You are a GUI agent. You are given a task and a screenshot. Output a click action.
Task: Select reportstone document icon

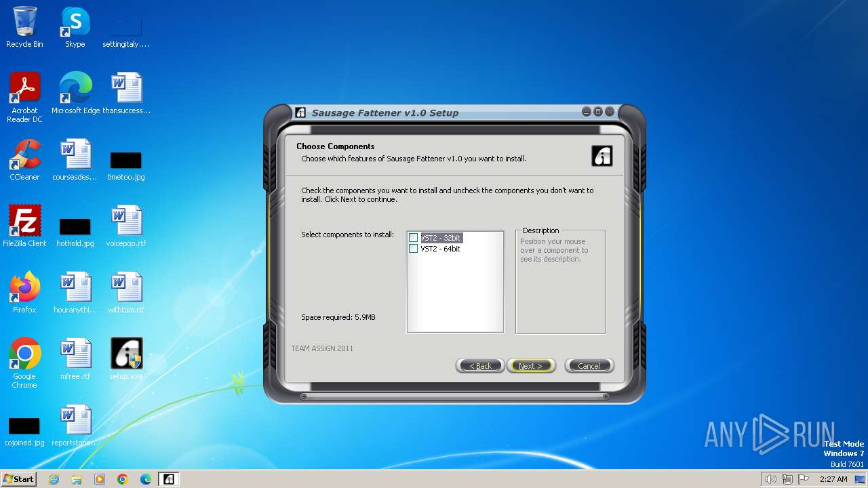point(75,426)
